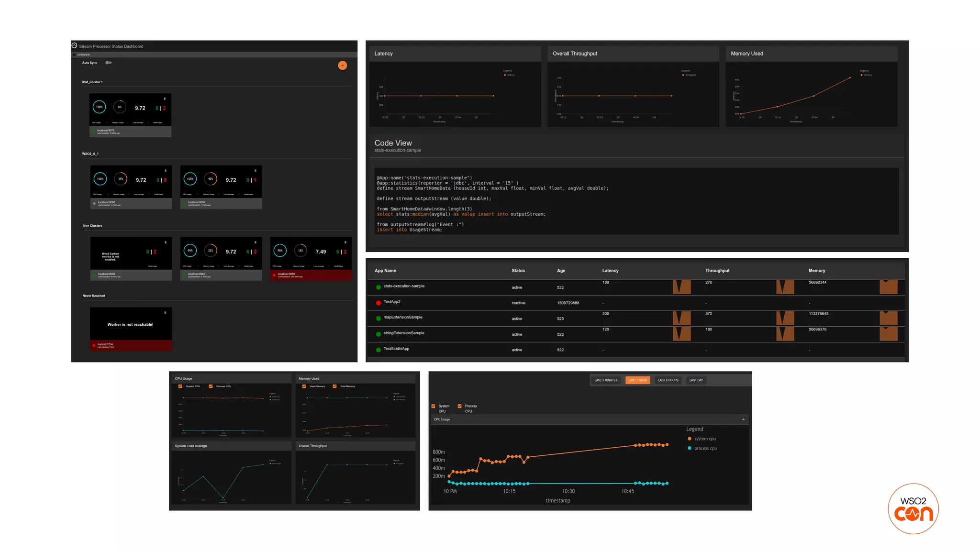The width and height of the screenshot is (980, 551).
Task: Click the orange add worker plus button
Action: coord(342,66)
